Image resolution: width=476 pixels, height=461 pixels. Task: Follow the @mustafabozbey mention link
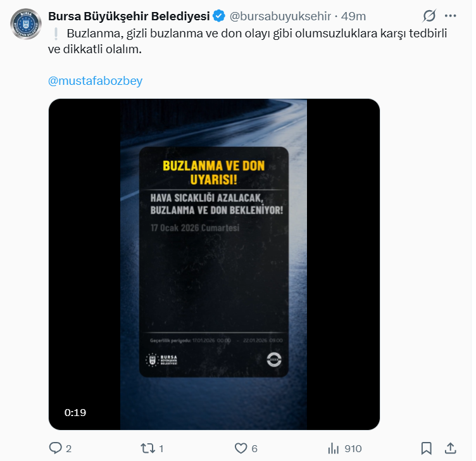click(96, 81)
